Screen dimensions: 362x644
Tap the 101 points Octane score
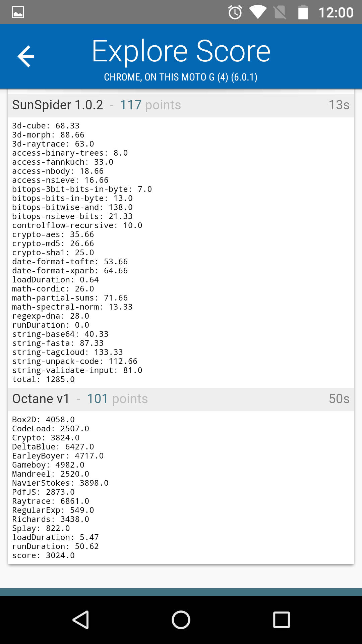[117, 399]
